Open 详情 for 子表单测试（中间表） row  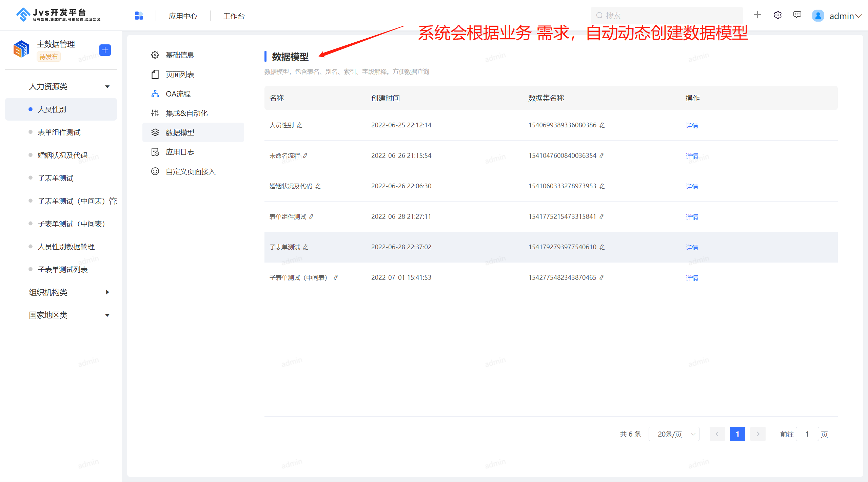pyautogui.click(x=692, y=278)
